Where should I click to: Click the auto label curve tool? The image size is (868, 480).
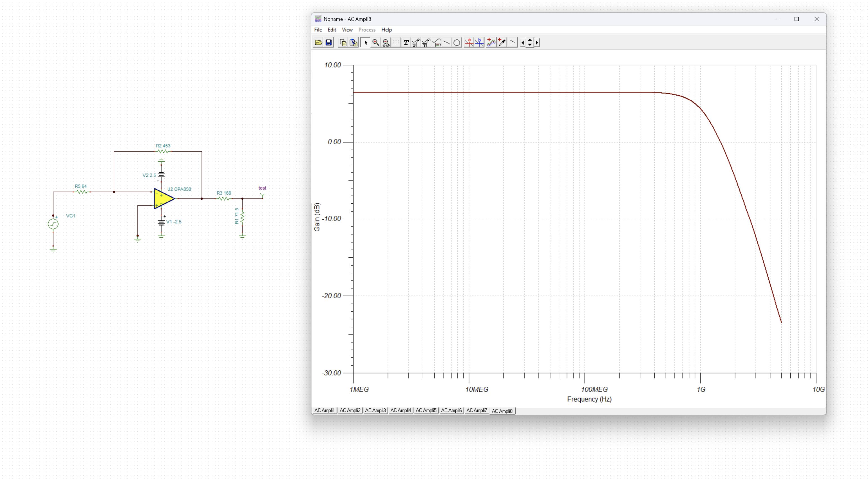point(416,42)
